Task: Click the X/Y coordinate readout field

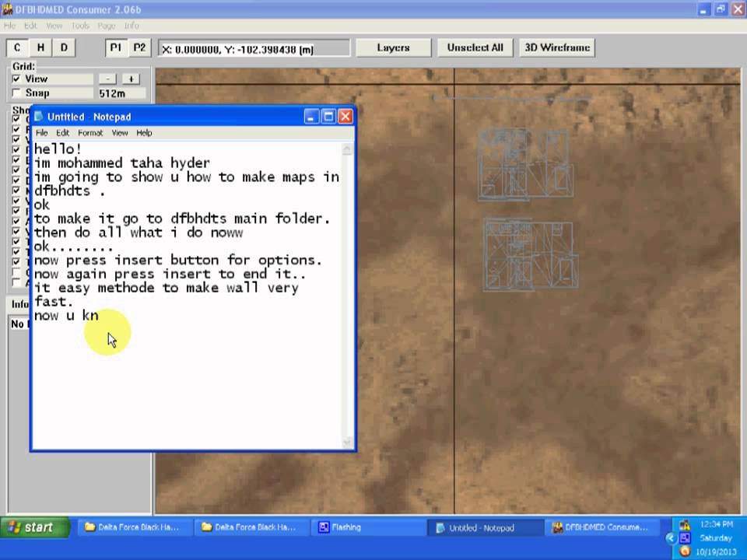Action: [x=254, y=48]
